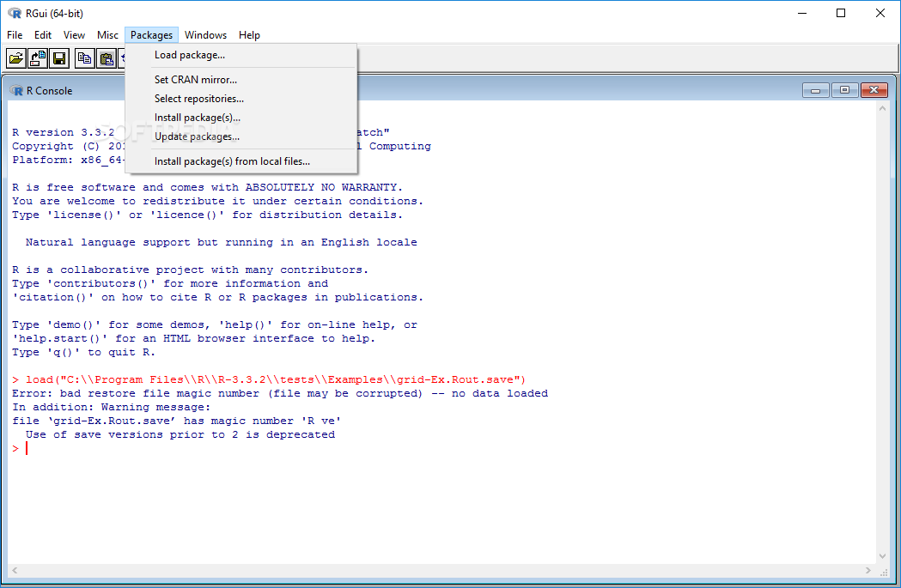Choose Load package... from the menu
901x588 pixels.
[x=241, y=55]
